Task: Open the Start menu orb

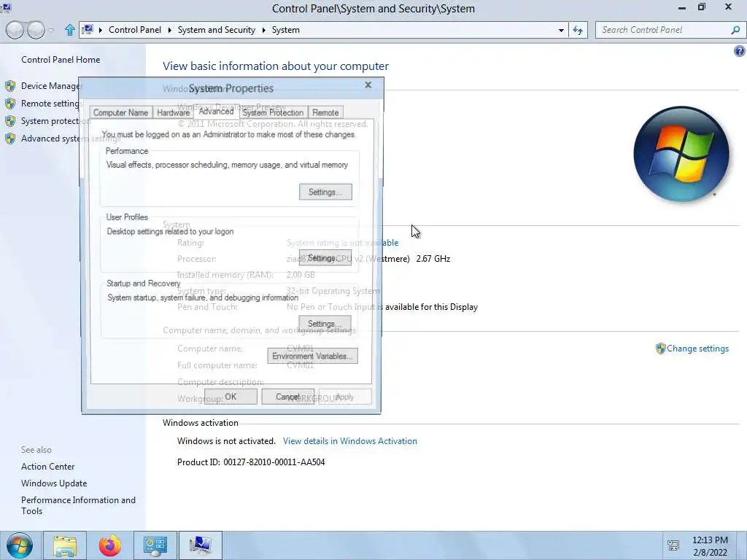Action: pos(20,545)
